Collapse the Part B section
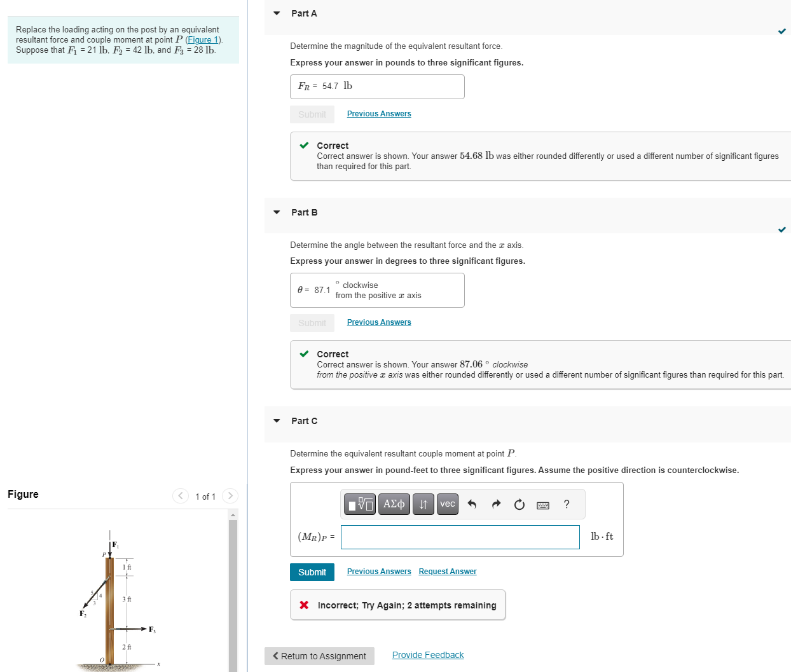 tap(275, 212)
